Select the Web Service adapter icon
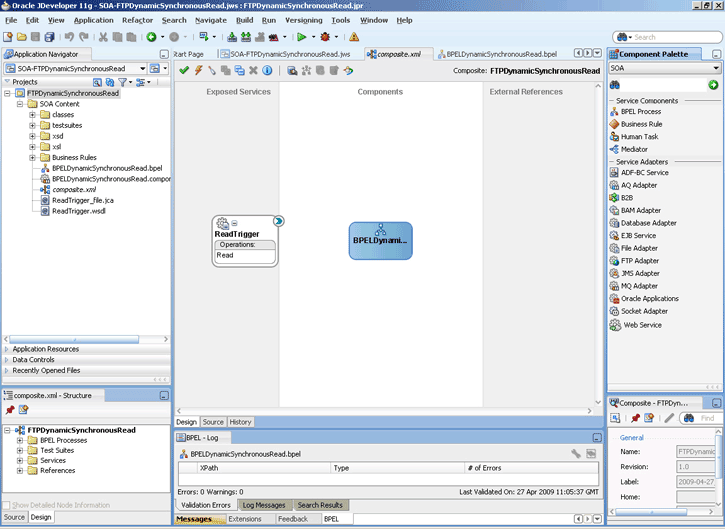This screenshot has width=725, height=529. pos(616,324)
